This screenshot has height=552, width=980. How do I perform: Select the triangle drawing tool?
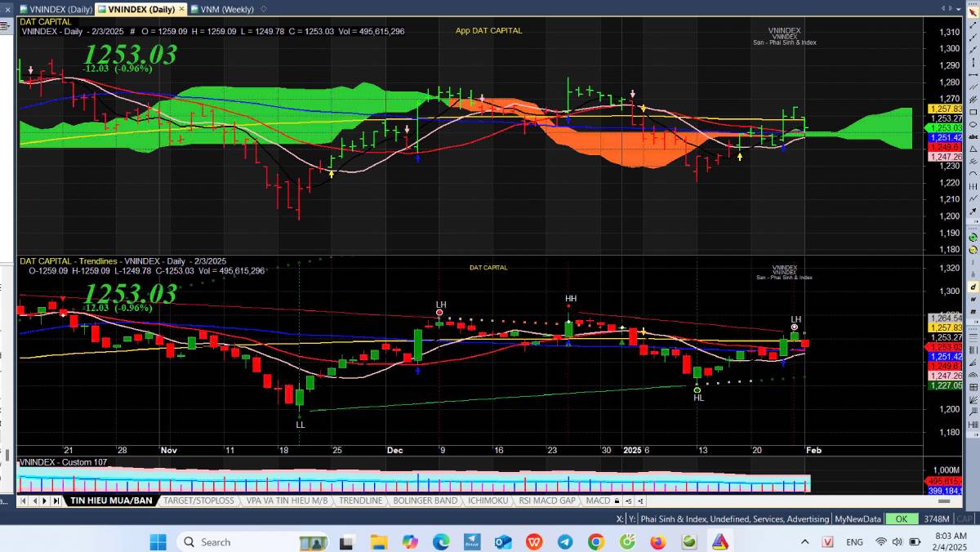coord(973,149)
